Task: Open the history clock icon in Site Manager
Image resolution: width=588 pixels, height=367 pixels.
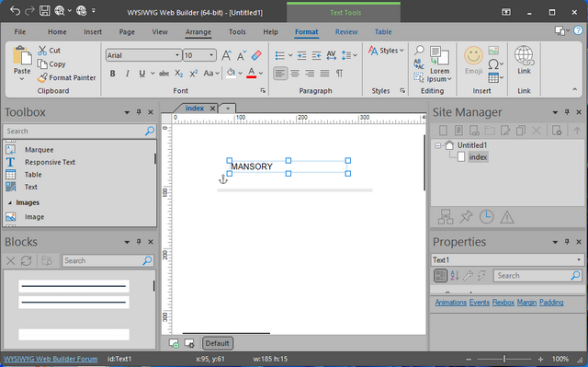Action: 486,217
